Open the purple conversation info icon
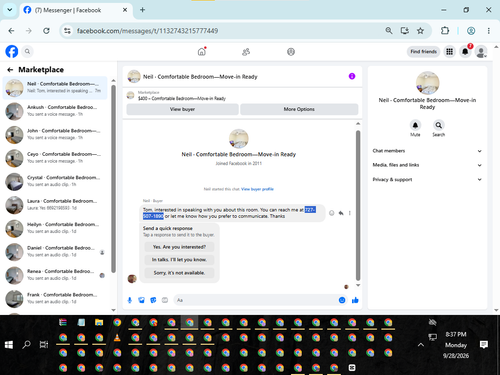 pyautogui.click(x=352, y=76)
